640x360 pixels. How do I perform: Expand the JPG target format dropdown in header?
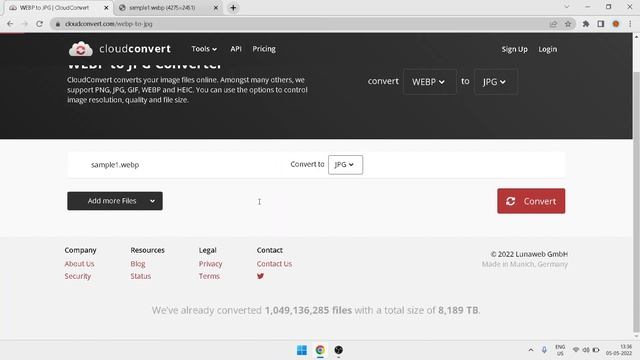(495, 82)
